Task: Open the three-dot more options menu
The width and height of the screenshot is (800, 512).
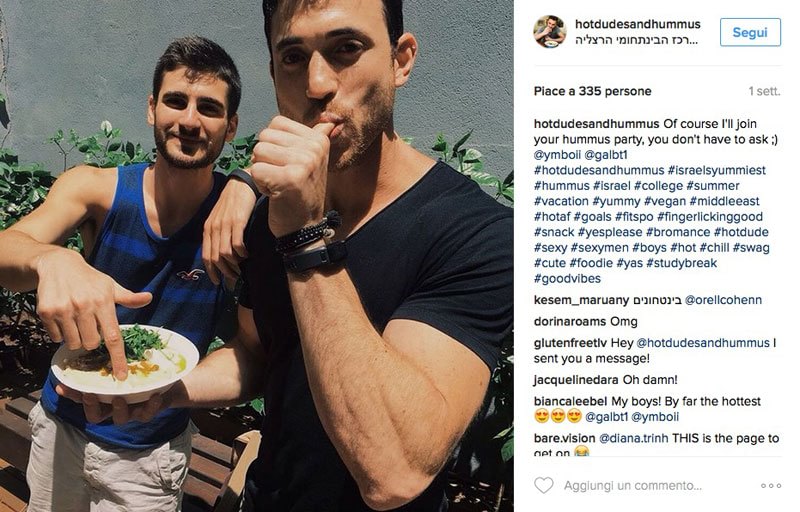Action: pos(770,485)
